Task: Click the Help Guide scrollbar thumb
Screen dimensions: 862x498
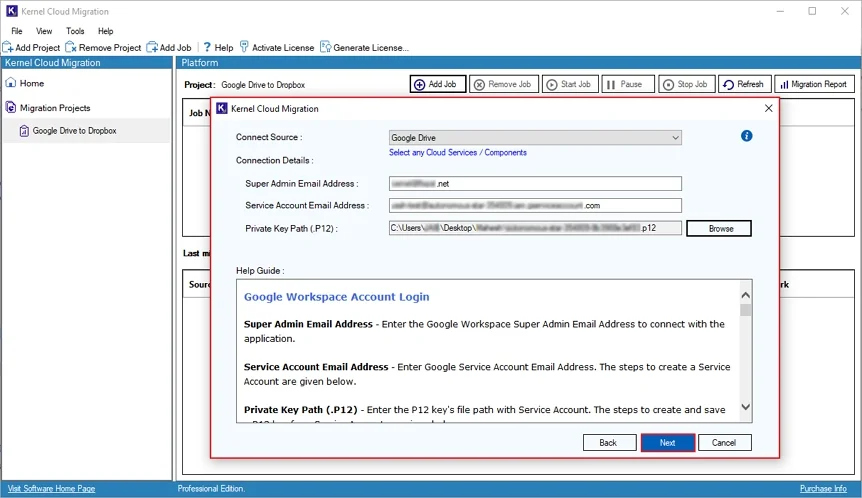Action: tap(746, 310)
